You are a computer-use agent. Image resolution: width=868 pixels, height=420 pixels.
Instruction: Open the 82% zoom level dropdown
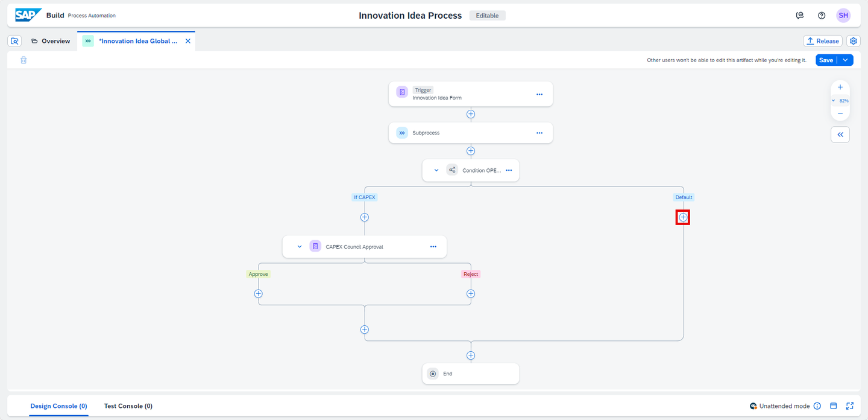click(840, 101)
